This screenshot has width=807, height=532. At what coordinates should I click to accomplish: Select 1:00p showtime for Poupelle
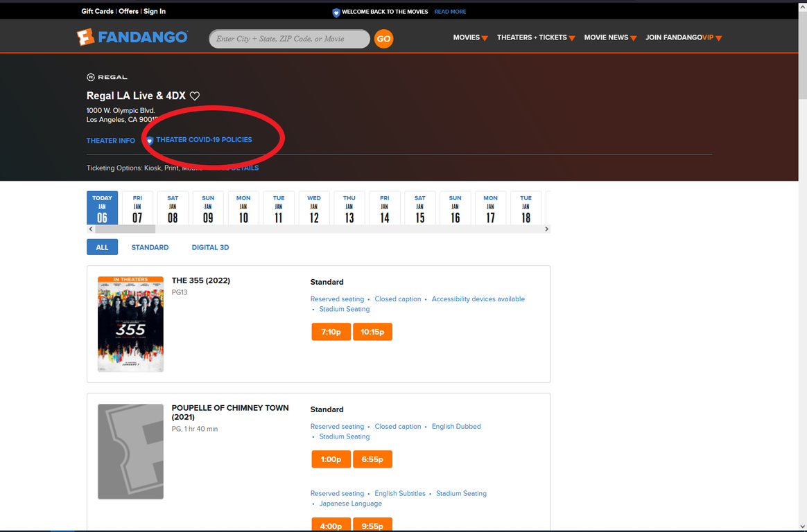(x=331, y=459)
